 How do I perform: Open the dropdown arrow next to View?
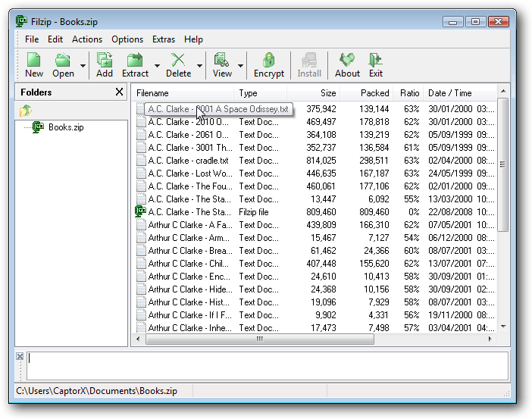pos(240,65)
